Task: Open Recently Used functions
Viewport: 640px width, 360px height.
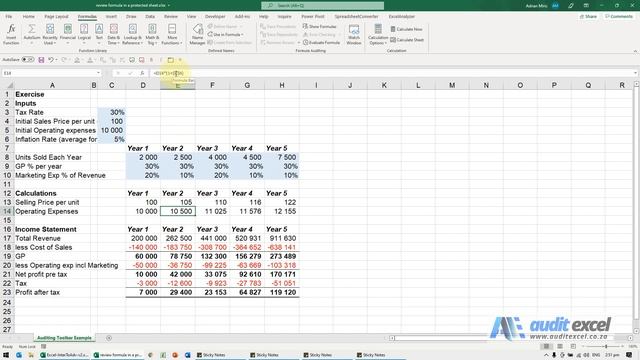Action: (x=50, y=34)
